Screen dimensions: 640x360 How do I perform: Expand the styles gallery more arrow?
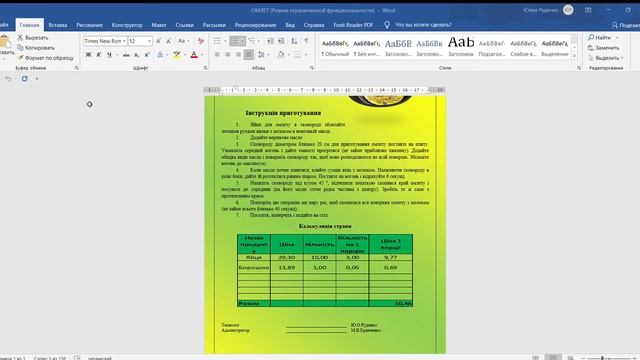(574, 56)
